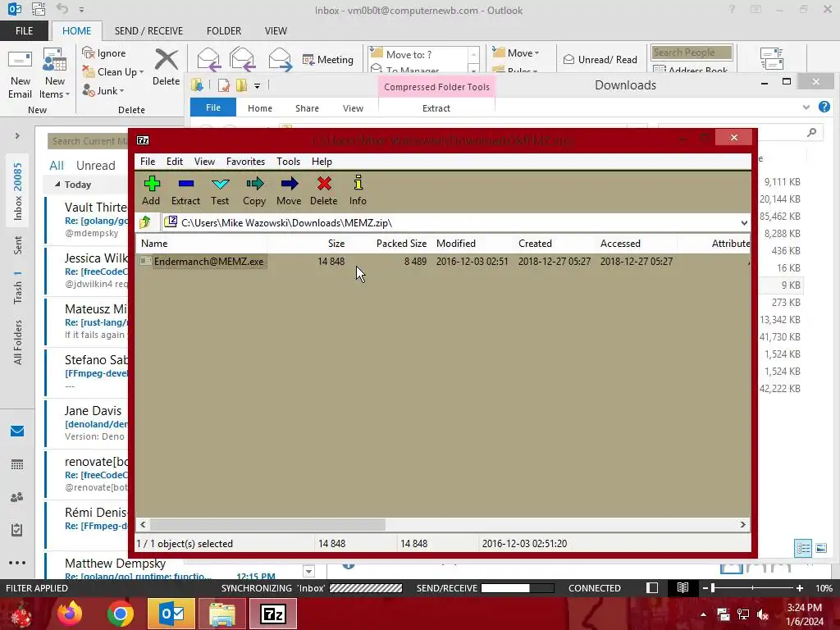The width and height of the screenshot is (840, 630).
Task: Open the Clean Up dropdown
Action: [113, 72]
